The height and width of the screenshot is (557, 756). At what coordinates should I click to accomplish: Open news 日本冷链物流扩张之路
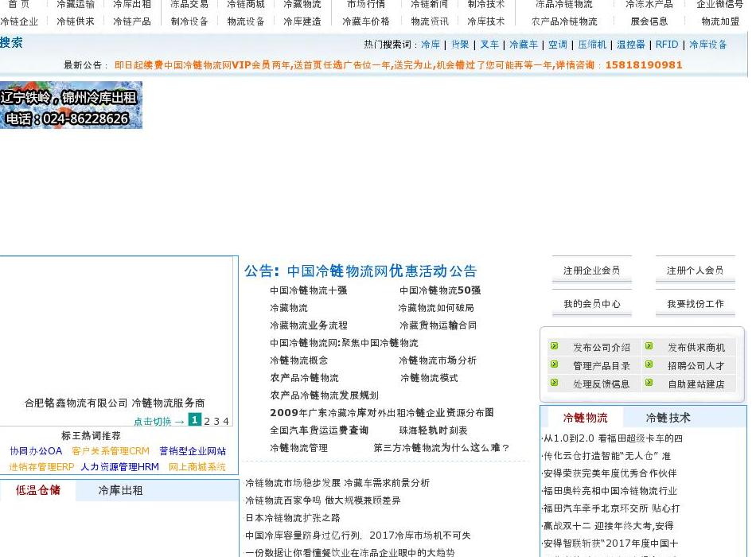tap(293, 518)
